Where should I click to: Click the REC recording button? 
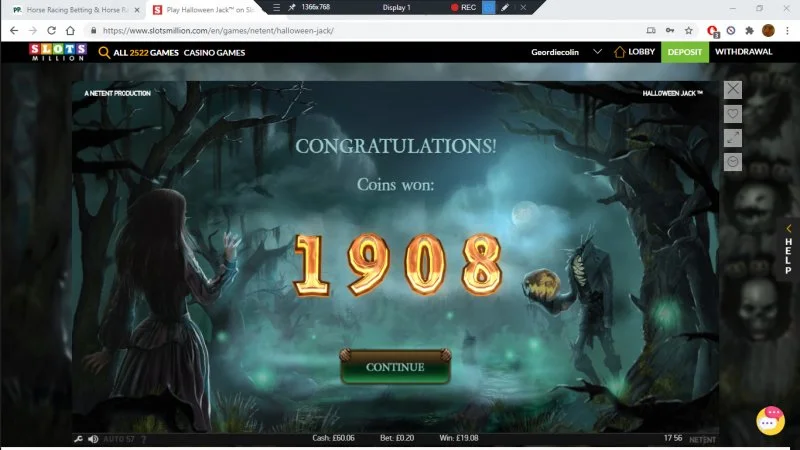(x=463, y=7)
